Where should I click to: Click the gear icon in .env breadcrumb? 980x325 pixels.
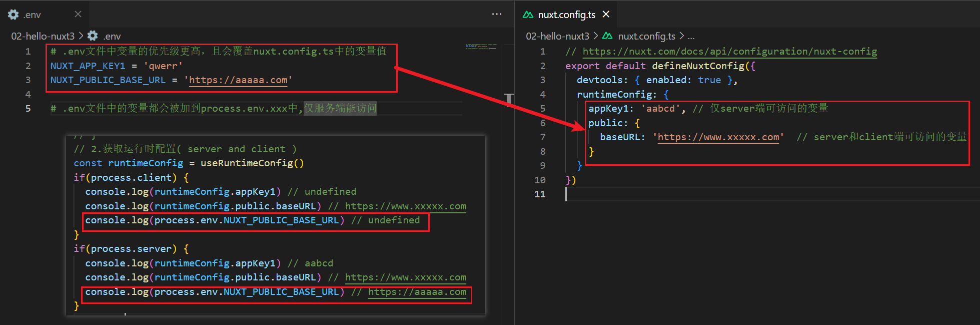pyautogui.click(x=93, y=36)
